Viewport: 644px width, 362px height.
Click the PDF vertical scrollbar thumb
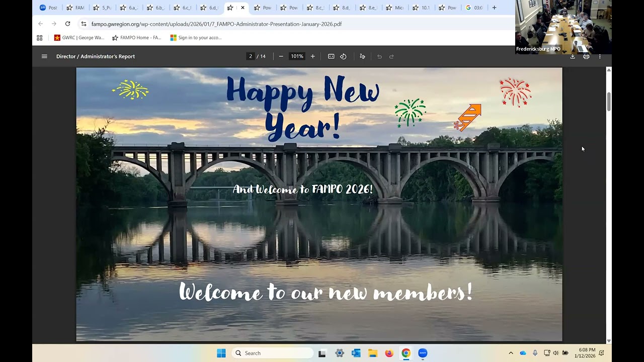pyautogui.click(x=609, y=102)
